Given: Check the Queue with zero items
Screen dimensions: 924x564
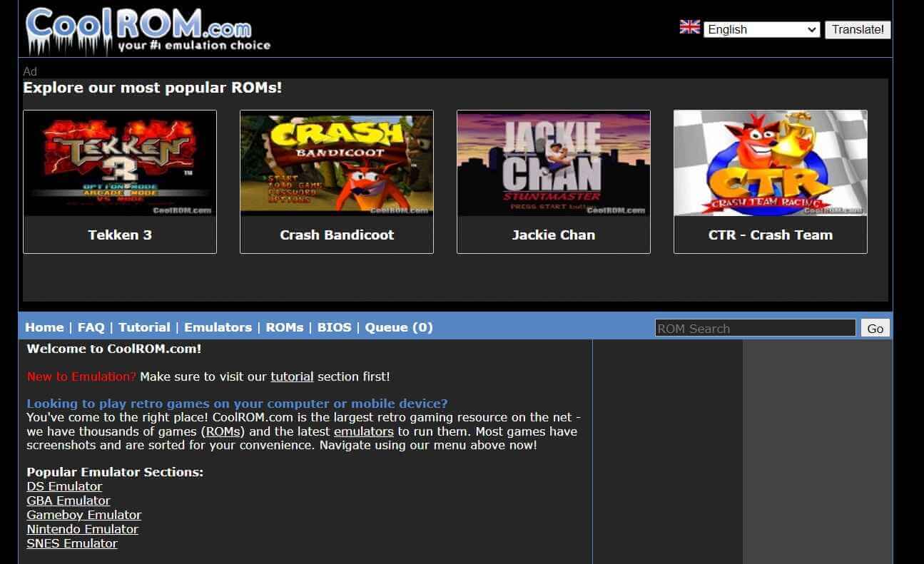Looking at the screenshot, I should pyautogui.click(x=398, y=327).
